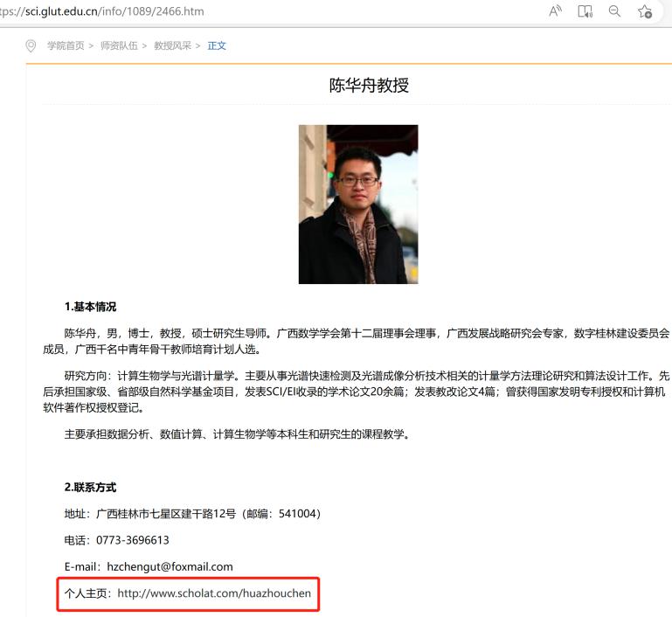The image size is (672, 617).
Task: Navigate to 教授风采 breadcrumb link
Action: (172, 45)
